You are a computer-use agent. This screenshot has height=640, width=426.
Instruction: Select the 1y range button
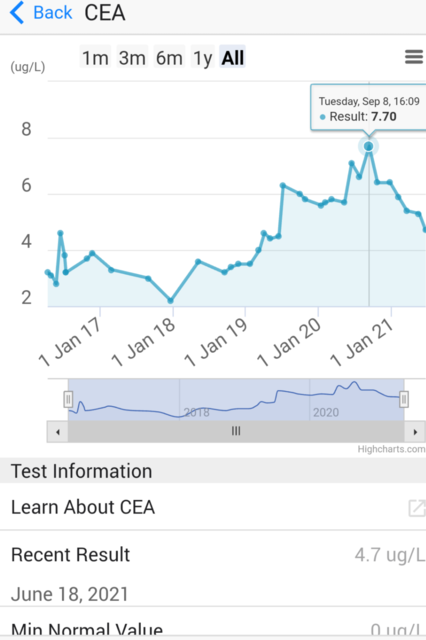[203, 58]
